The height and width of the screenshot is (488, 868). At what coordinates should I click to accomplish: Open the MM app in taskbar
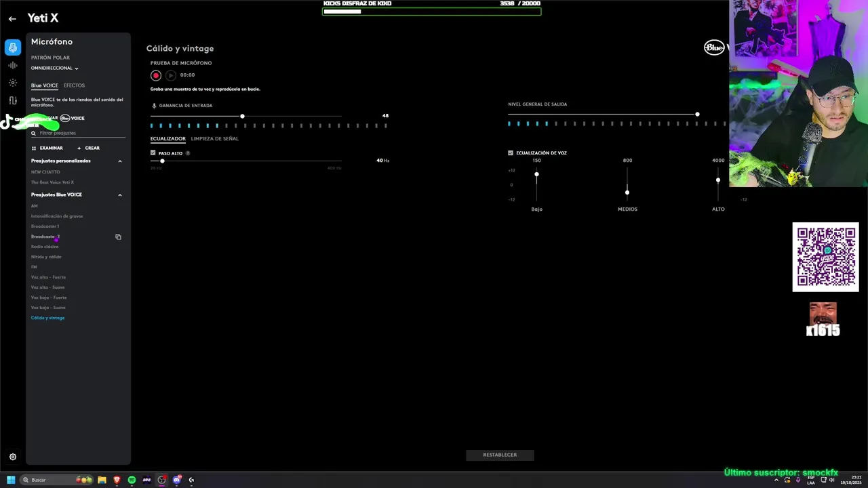(146, 480)
